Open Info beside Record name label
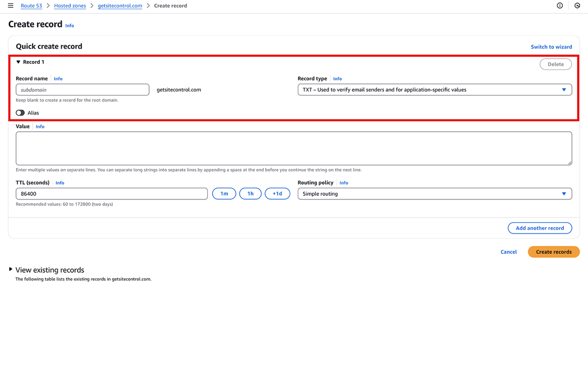The height and width of the screenshot is (391, 588). pos(58,79)
